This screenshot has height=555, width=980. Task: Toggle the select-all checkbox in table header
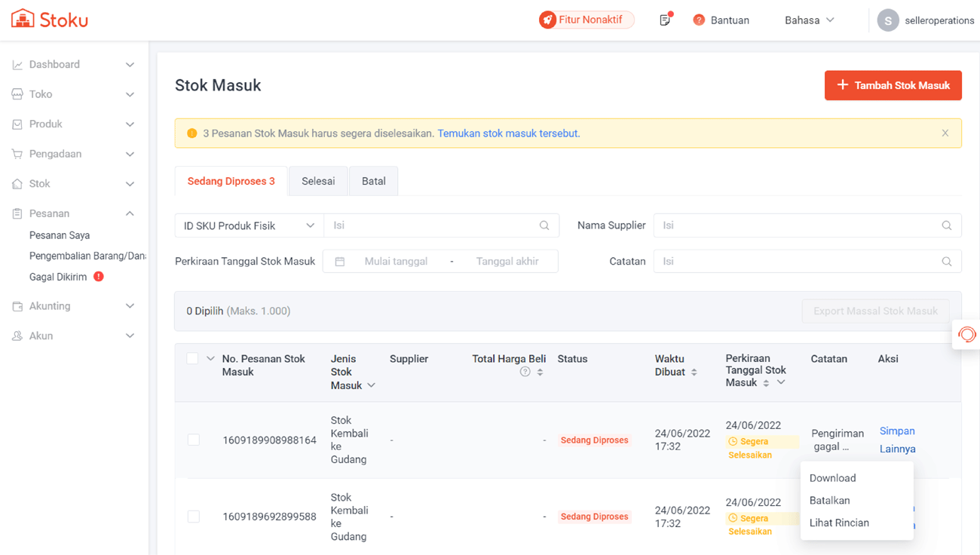pyautogui.click(x=193, y=359)
